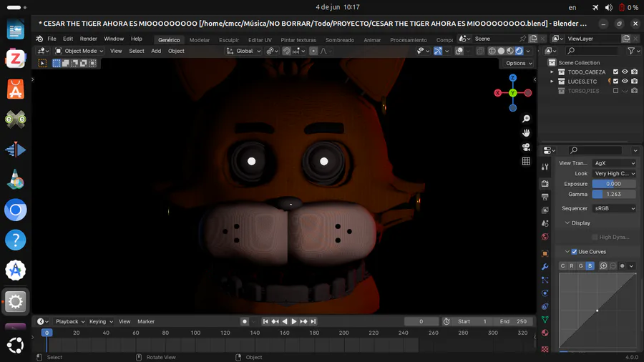Toggle proportional editing in the viewport header

pos(313,51)
